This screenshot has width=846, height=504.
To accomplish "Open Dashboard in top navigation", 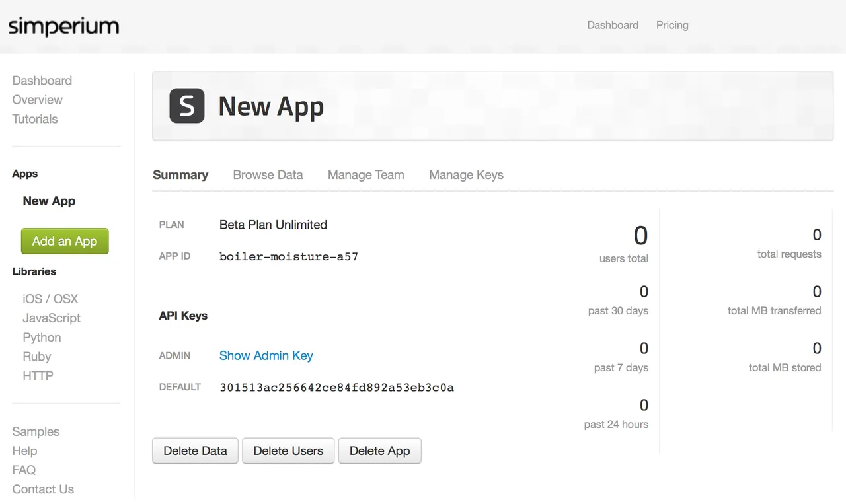I will [613, 25].
